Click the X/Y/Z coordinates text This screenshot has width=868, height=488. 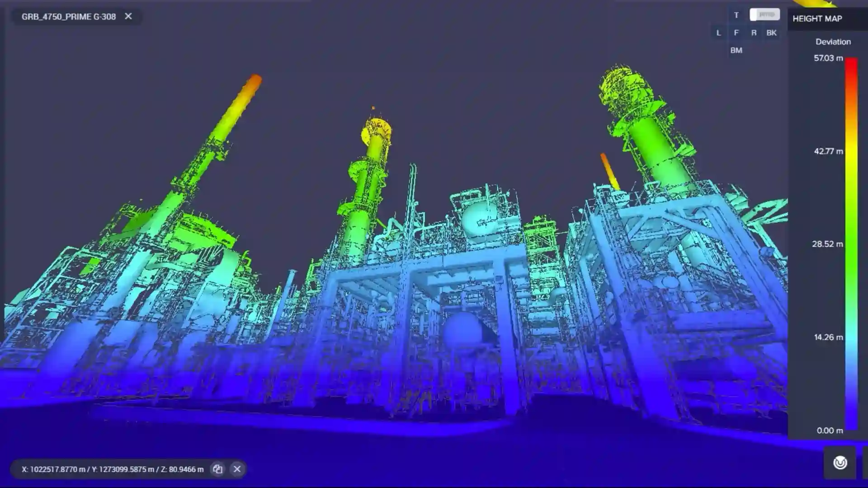point(113,469)
